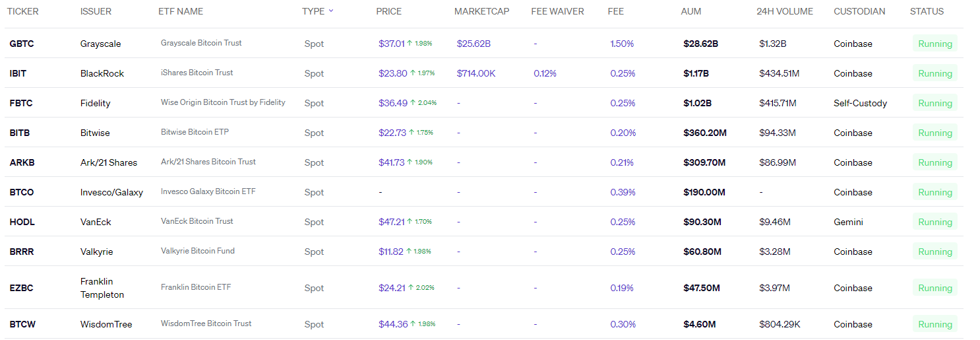Click the up arrow next to BTCW price
The image size is (980, 340).
[x=413, y=324]
